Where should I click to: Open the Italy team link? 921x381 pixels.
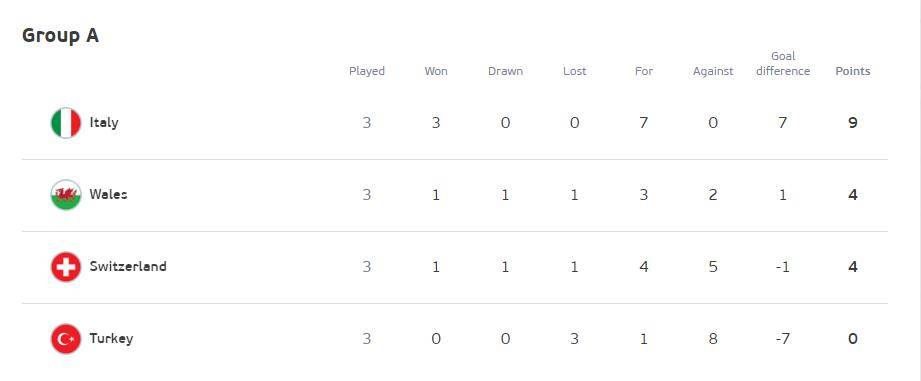(104, 123)
